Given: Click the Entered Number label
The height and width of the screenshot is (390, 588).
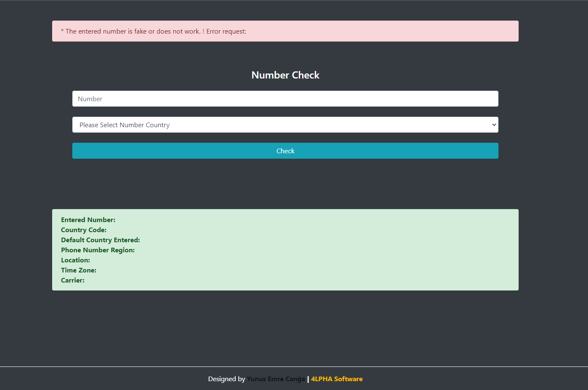Looking at the screenshot, I should [88, 220].
